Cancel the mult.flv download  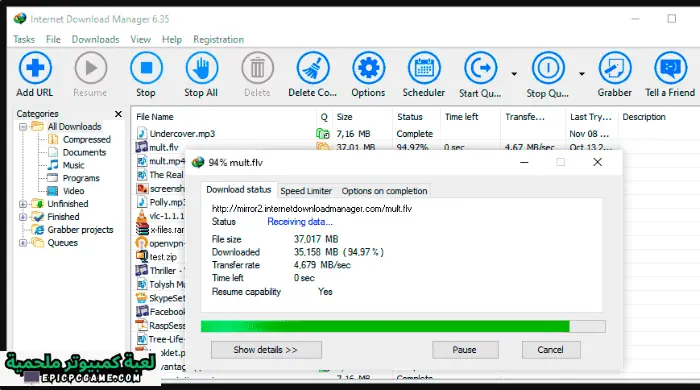coord(551,350)
